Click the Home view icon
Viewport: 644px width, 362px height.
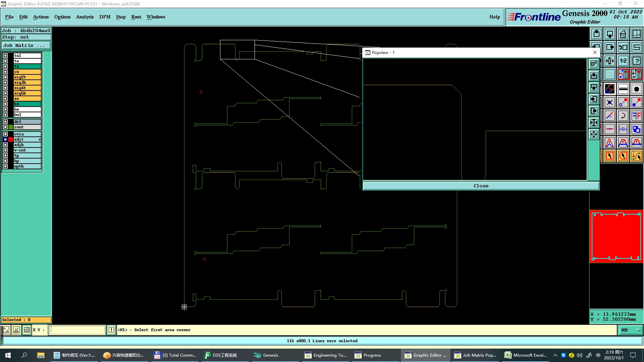click(623, 34)
